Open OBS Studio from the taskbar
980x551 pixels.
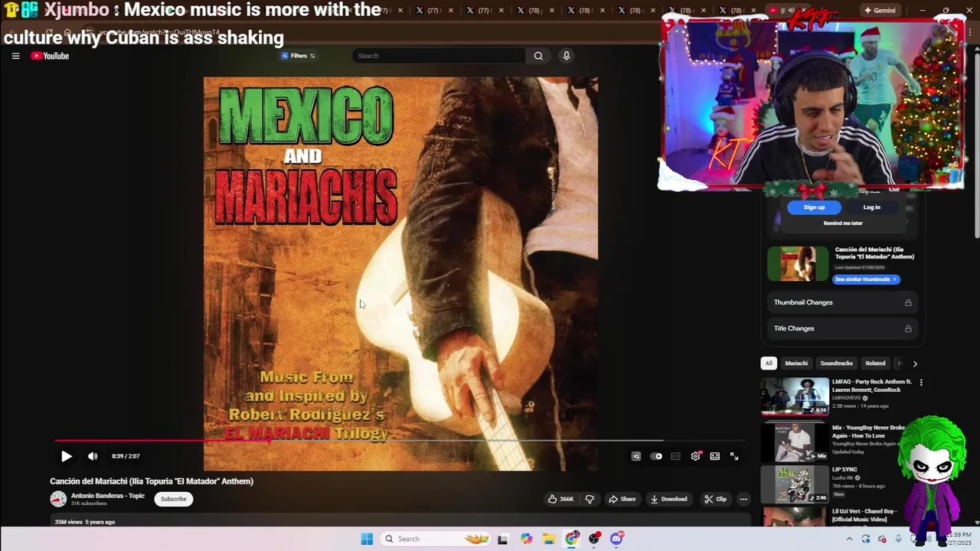(x=594, y=539)
